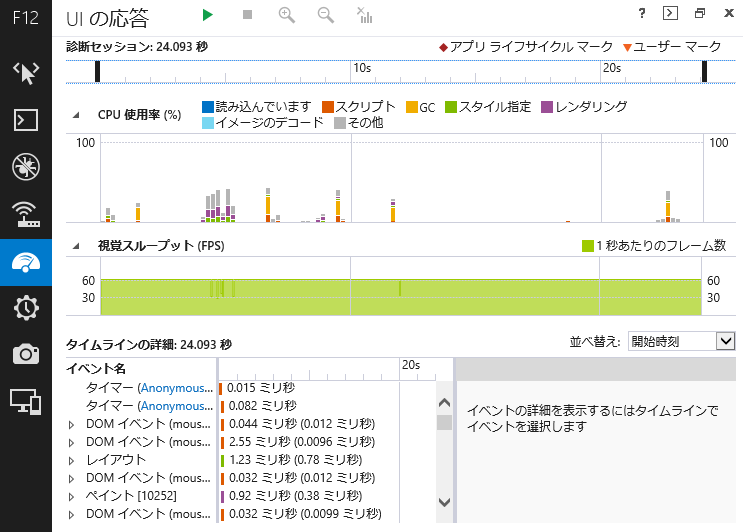Screen dimensions: 743x532
Task: Open Profiler tool with gear-clock icon
Action: (26, 308)
